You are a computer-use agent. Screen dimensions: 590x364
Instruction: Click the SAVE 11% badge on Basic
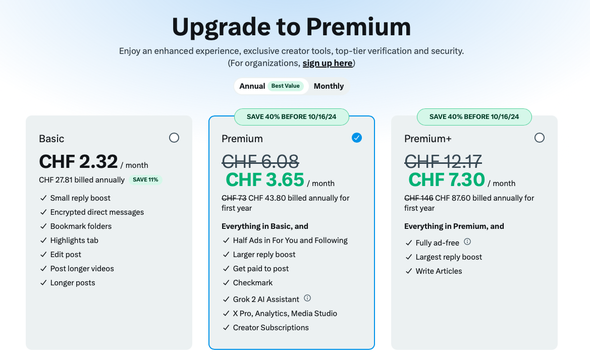pos(146,179)
